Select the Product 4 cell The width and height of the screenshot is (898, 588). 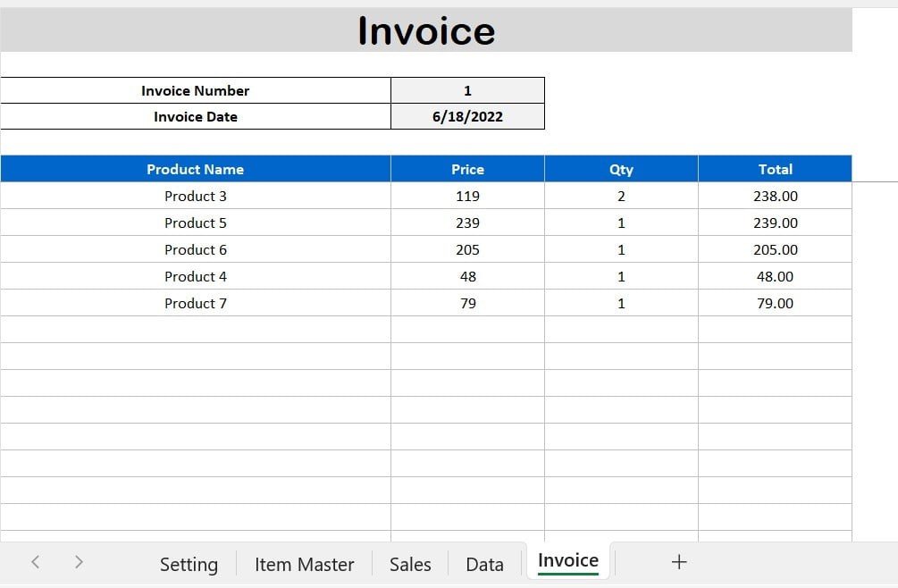tap(196, 276)
